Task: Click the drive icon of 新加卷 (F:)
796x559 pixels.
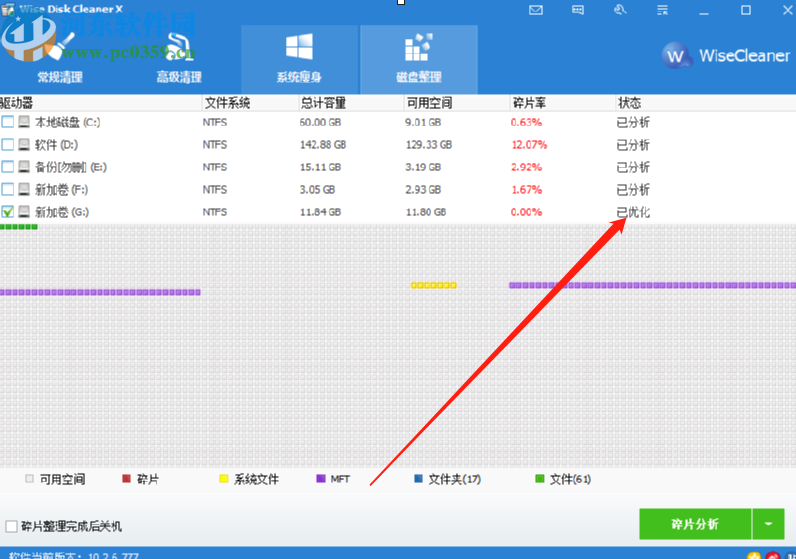Action: [24, 189]
